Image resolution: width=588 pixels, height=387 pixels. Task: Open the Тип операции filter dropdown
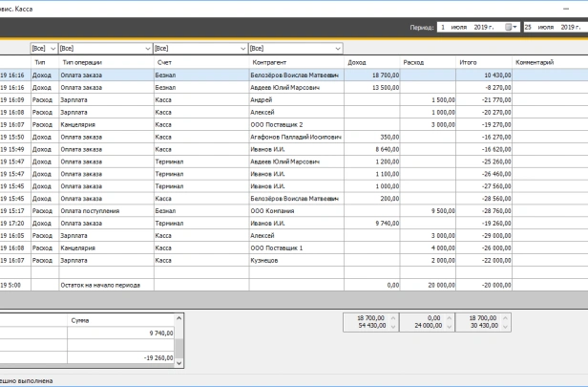pos(147,47)
